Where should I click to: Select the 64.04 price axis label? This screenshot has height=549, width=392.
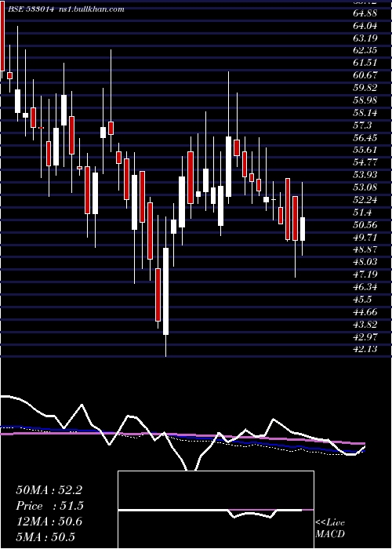point(365,26)
